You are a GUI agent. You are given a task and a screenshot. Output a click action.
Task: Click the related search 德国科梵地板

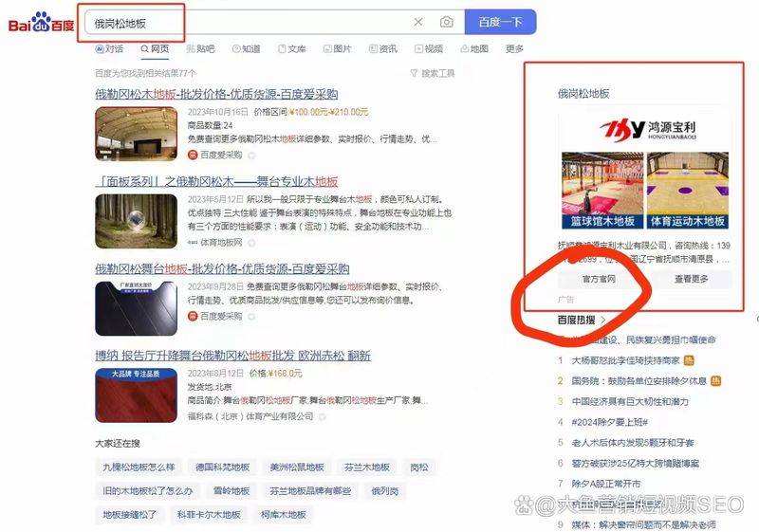click(x=222, y=467)
